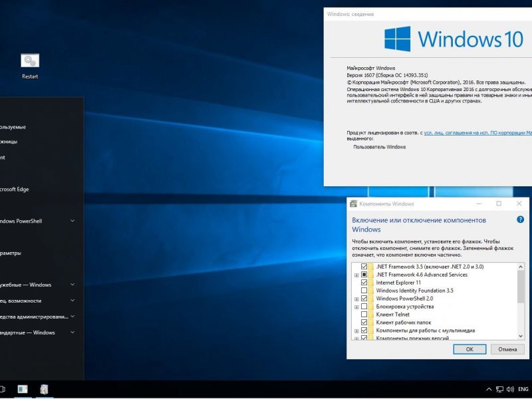This screenshot has width=532, height=399.
Task: Open the volume speaker icon in tray
Action: click(x=510, y=389)
